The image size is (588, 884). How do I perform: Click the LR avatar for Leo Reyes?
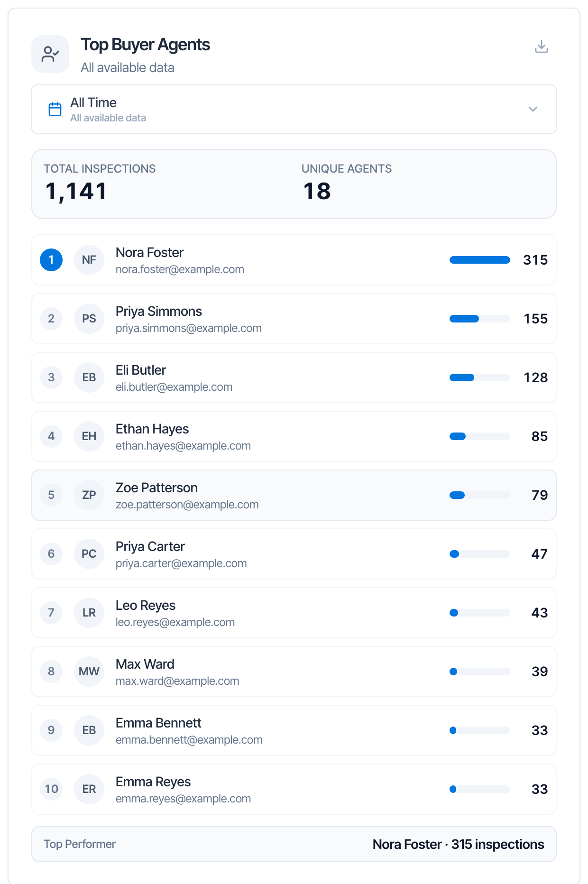pos(89,613)
